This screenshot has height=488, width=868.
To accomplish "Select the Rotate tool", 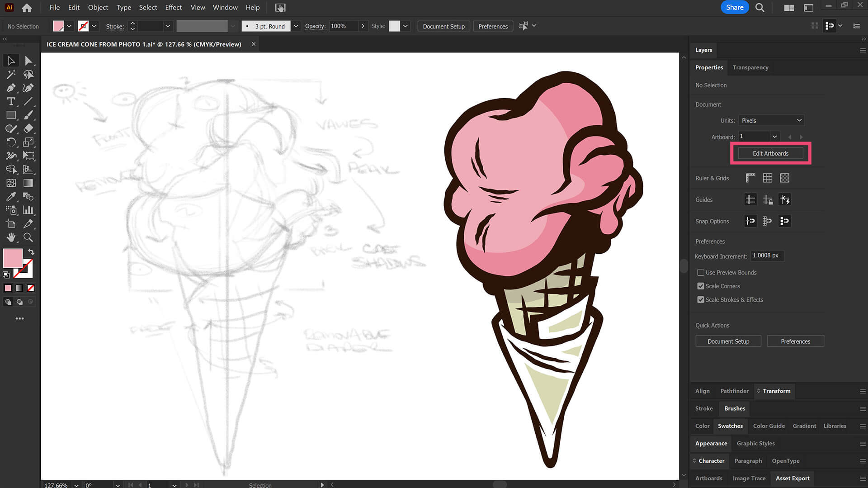I will coord(11,142).
